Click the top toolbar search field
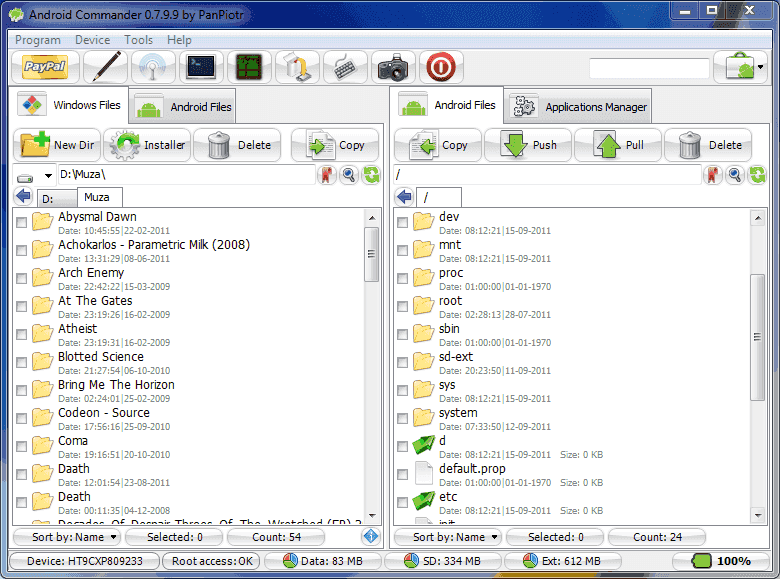 [x=649, y=68]
